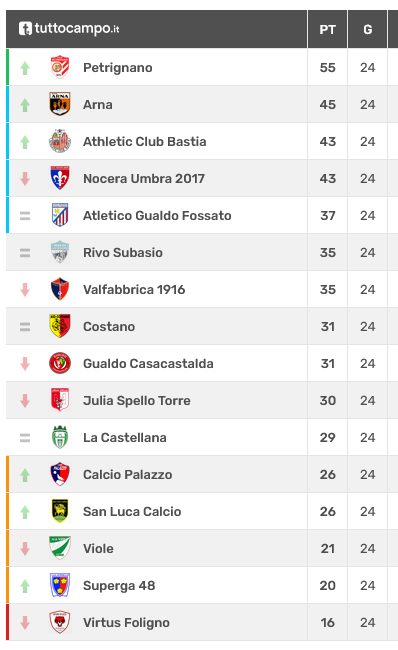Click the Petrignano team crest
Image resolution: width=398 pixels, height=650 pixels.
click(60, 67)
